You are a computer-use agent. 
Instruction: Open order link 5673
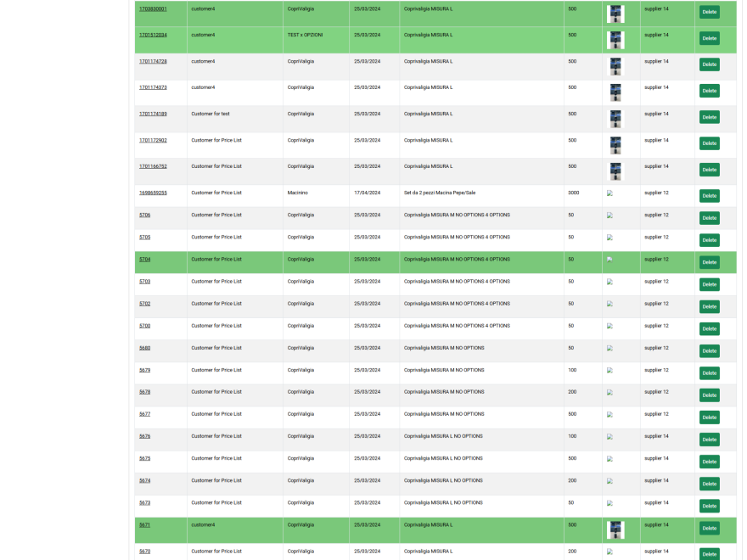pyautogui.click(x=144, y=502)
